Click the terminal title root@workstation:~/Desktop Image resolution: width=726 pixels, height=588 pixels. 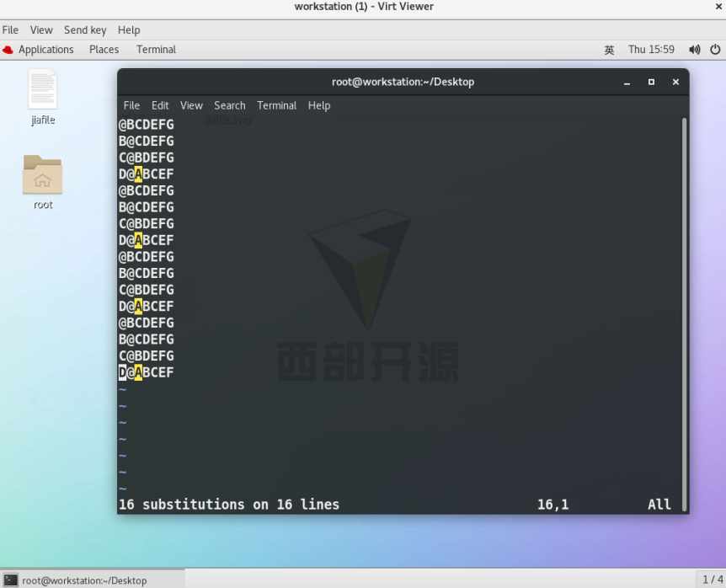pyautogui.click(x=403, y=82)
